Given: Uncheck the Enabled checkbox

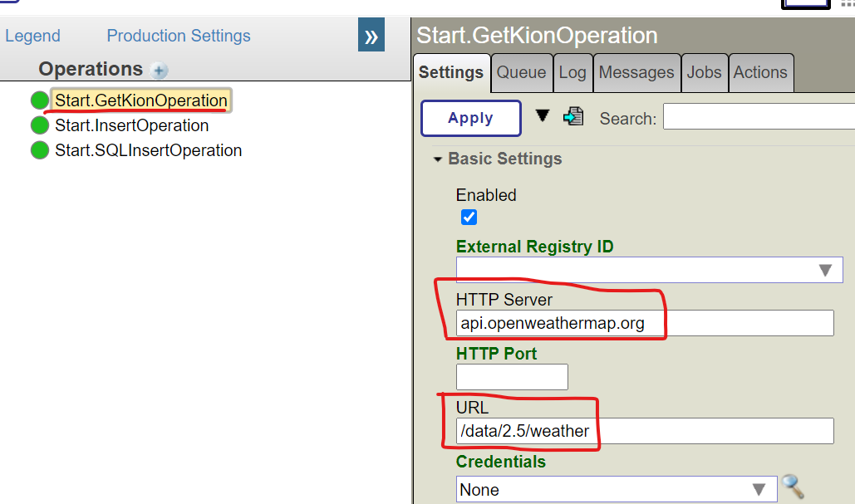Looking at the screenshot, I should [x=469, y=218].
